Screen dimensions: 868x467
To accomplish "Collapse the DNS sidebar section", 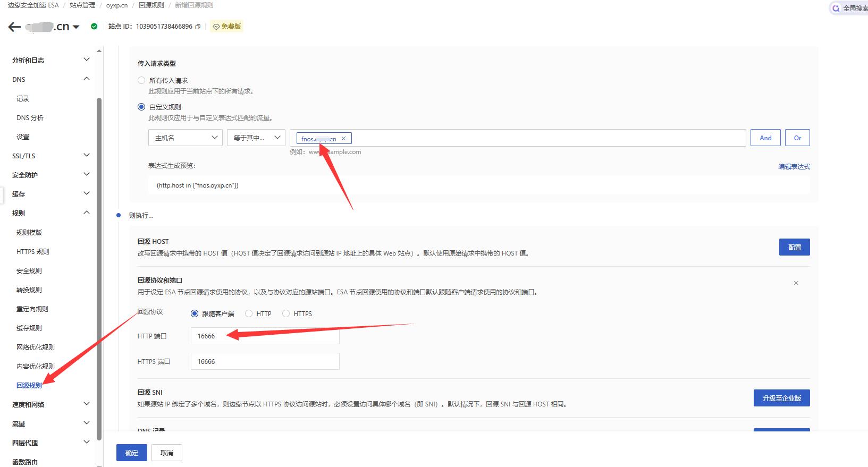I will 87,79.
